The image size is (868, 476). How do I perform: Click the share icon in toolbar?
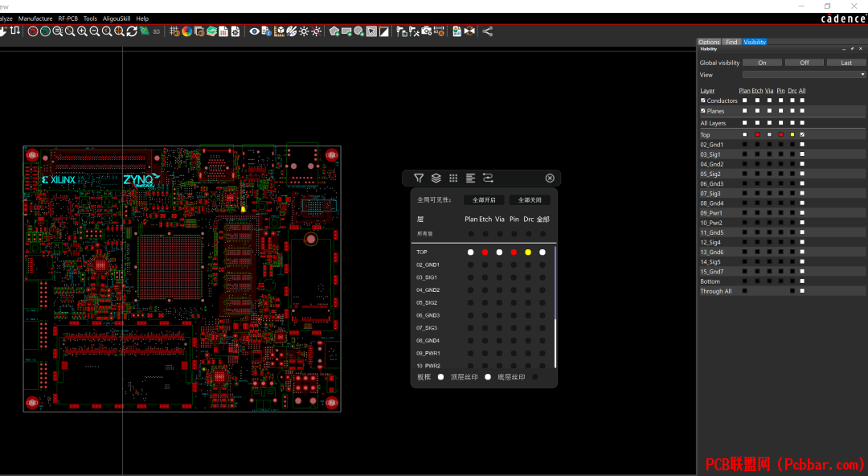[488, 31]
